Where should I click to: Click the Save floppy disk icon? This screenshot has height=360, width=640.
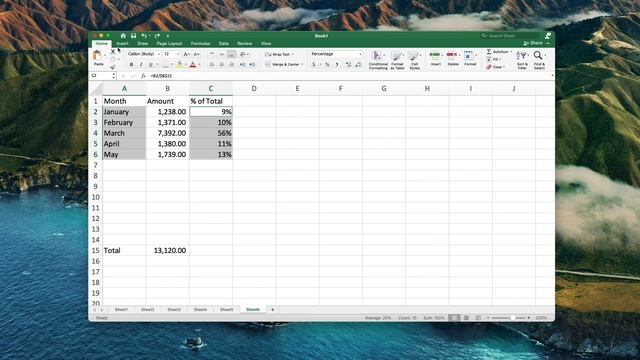(133, 36)
